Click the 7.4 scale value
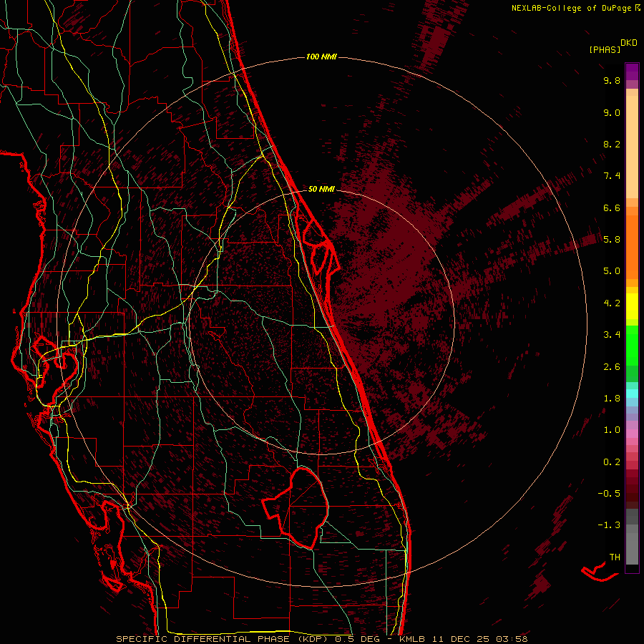Image resolution: width=644 pixels, height=644 pixels. point(612,176)
